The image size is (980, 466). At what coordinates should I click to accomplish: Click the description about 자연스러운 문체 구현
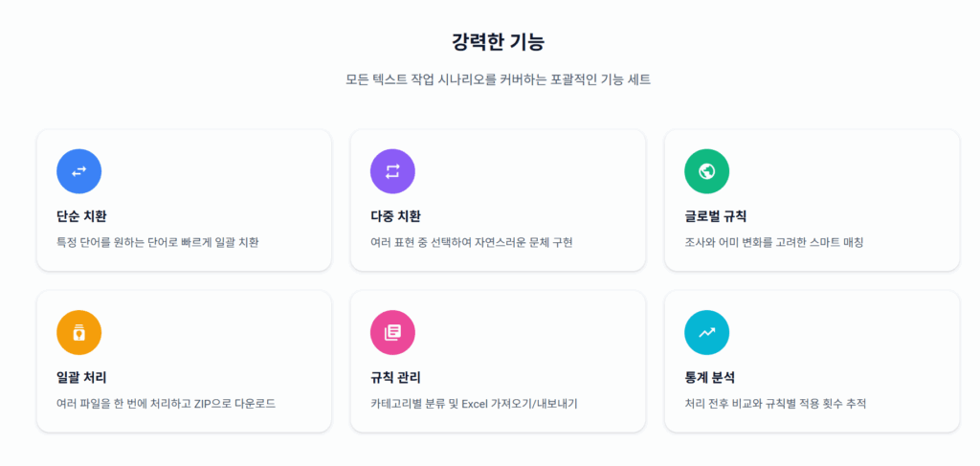471,243
